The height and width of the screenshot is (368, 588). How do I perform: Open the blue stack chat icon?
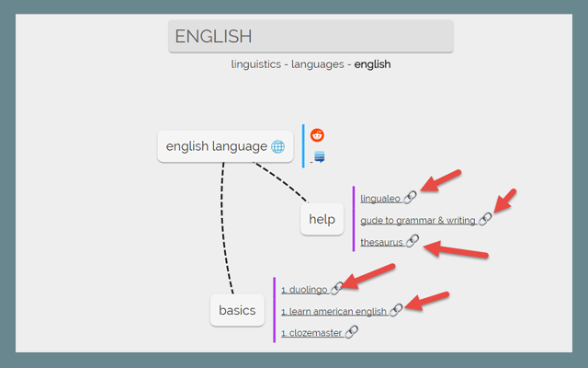[320, 157]
